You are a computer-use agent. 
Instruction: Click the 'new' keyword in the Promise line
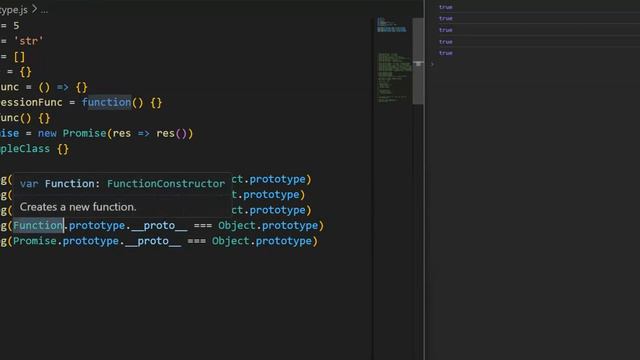point(47,133)
